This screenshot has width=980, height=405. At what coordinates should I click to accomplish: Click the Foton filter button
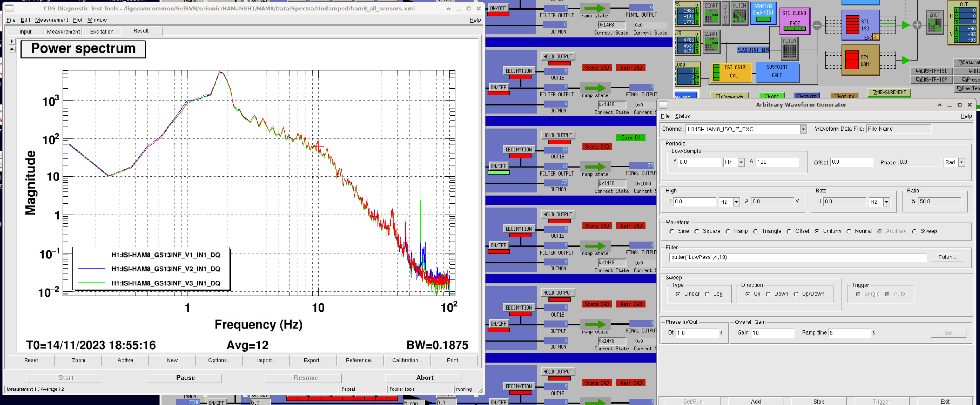tap(947, 257)
